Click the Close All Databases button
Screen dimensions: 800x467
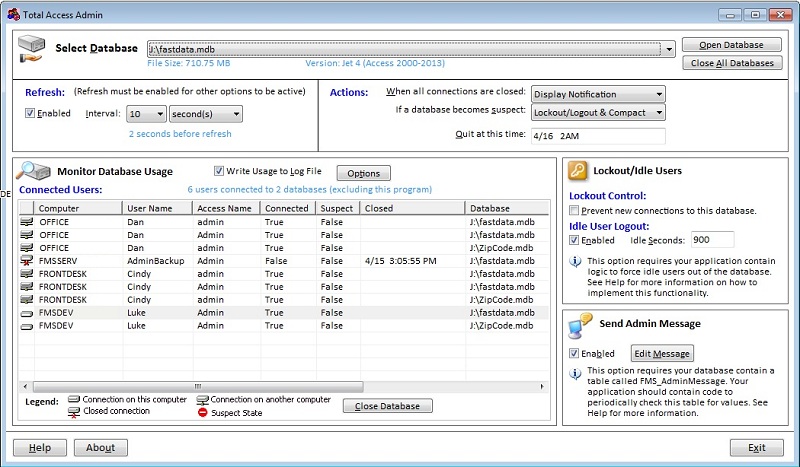(732, 63)
